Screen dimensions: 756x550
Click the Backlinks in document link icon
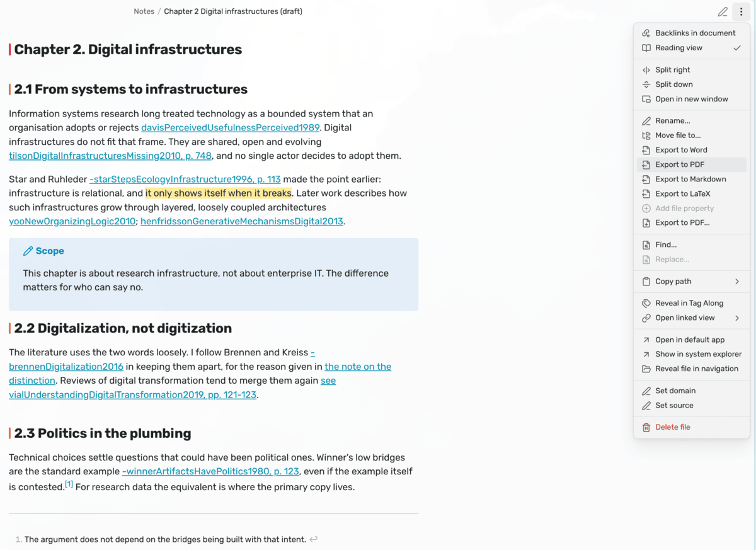tap(646, 33)
